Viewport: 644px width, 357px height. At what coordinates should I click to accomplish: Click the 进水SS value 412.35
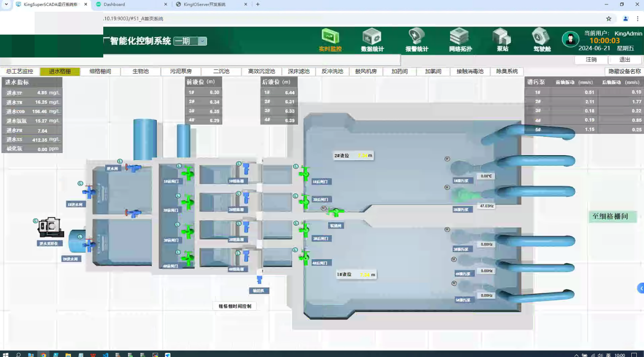point(40,140)
